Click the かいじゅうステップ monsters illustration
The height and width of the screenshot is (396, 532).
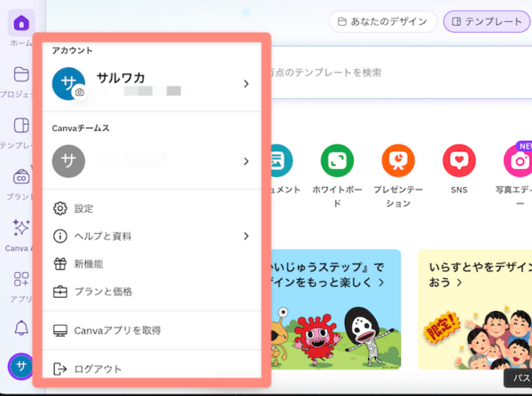336,336
